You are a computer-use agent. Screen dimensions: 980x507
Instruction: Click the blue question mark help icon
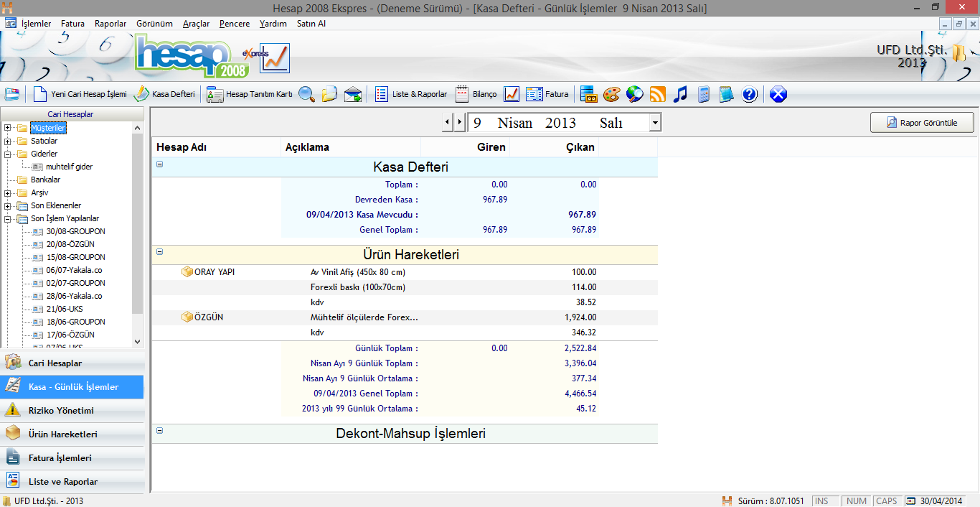(x=750, y=94)
